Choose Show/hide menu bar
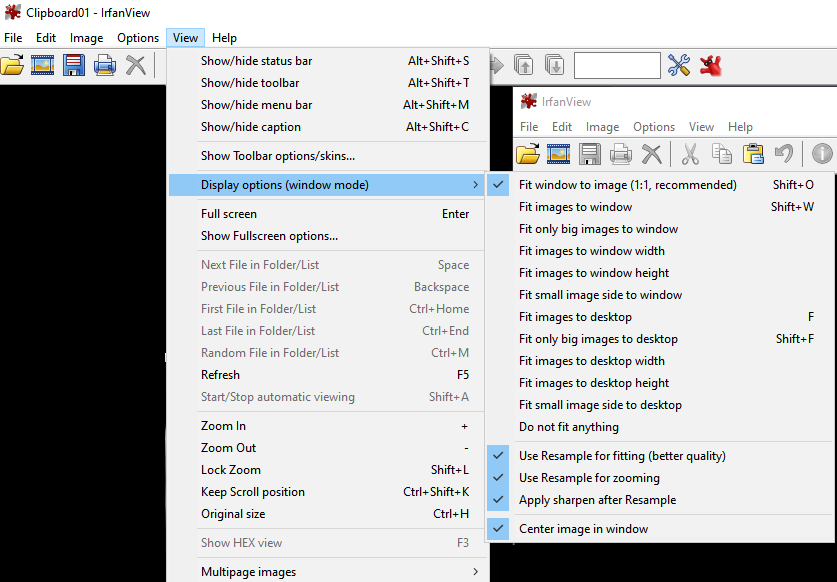The height and width of the screenshot is (582, 837). [x=327, y=105]
